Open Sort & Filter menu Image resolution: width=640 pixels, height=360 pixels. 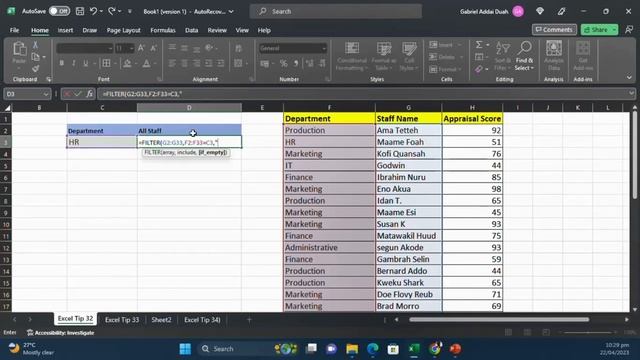[x=502, y=56]
